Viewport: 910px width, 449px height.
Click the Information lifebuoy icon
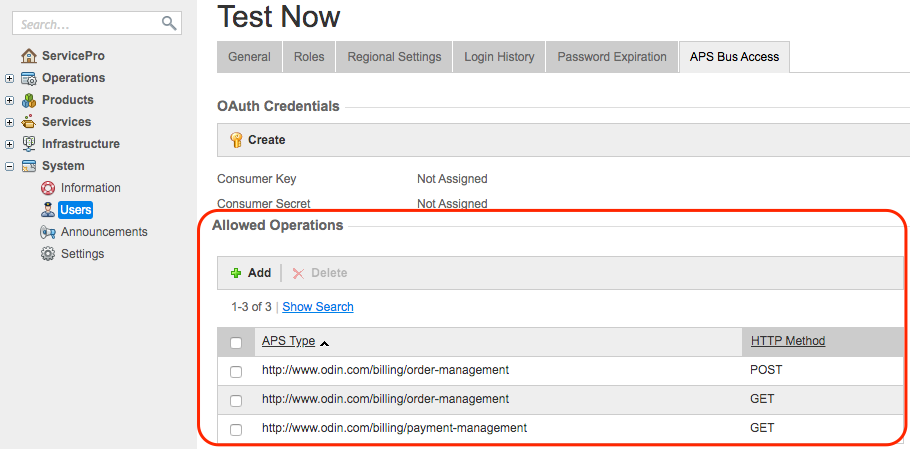click(x=48, y=188)
